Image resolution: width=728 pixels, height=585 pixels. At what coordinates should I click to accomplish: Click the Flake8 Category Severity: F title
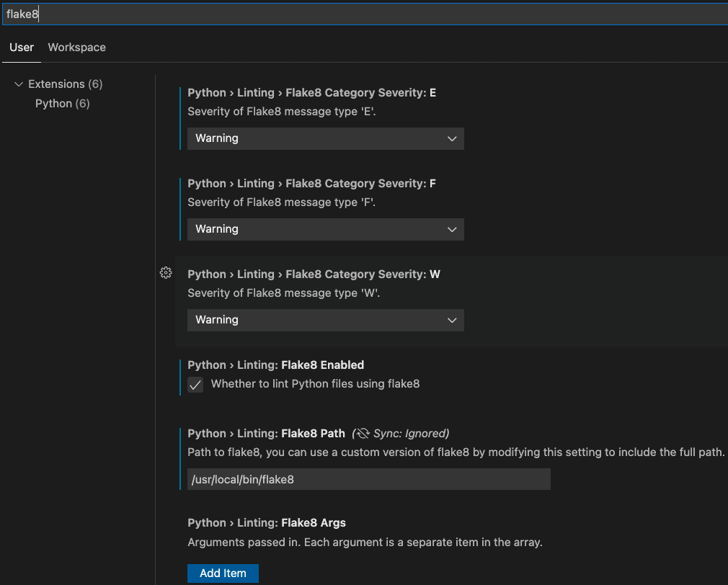pyautogui.click(x=311, y=184)
